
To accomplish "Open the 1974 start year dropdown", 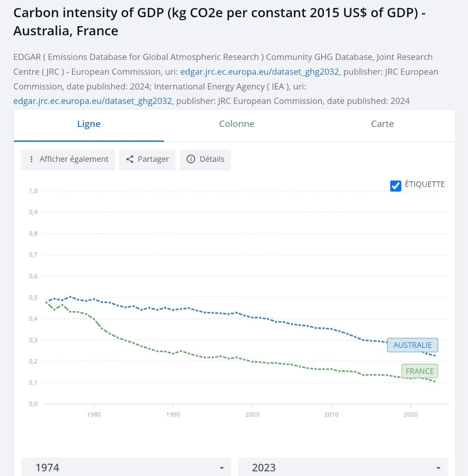I will (126, 468).
